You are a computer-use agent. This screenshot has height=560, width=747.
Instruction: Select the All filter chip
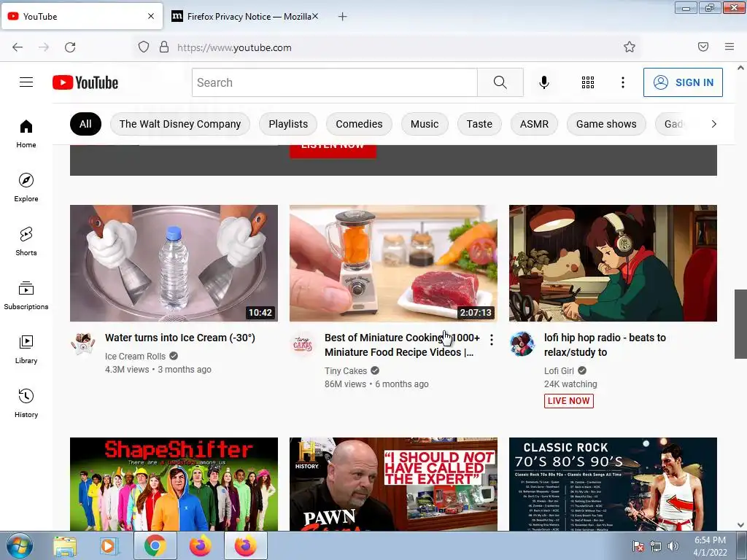[86, 124]
